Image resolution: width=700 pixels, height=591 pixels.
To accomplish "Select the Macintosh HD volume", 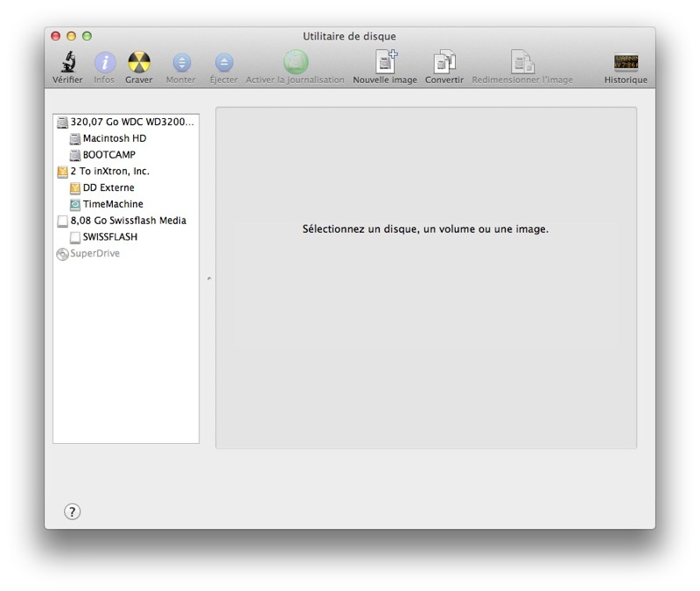I will [114, 138].
